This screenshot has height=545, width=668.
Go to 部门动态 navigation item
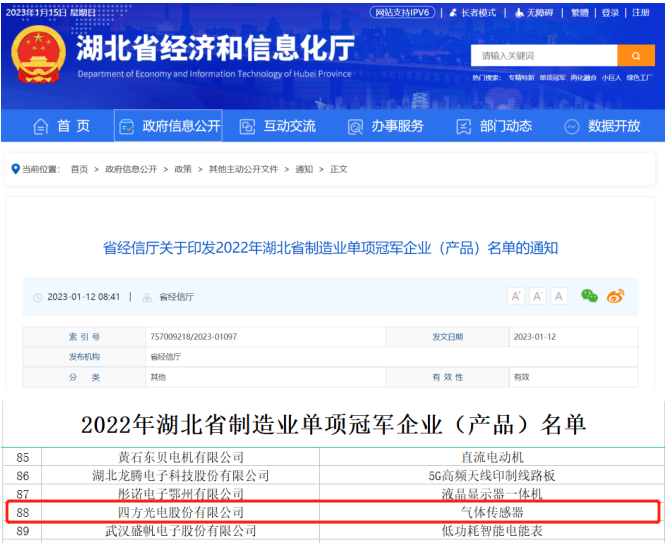[494, 126]
